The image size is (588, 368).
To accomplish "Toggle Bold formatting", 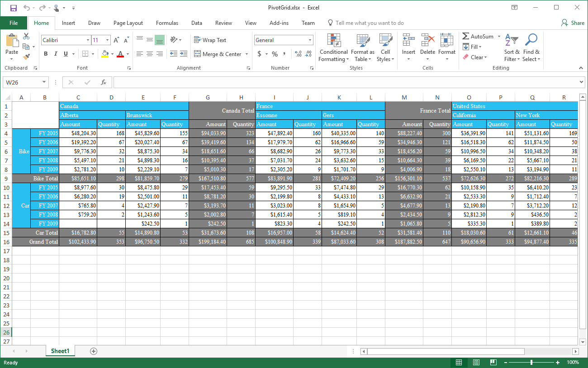I will tap(46, 54).
